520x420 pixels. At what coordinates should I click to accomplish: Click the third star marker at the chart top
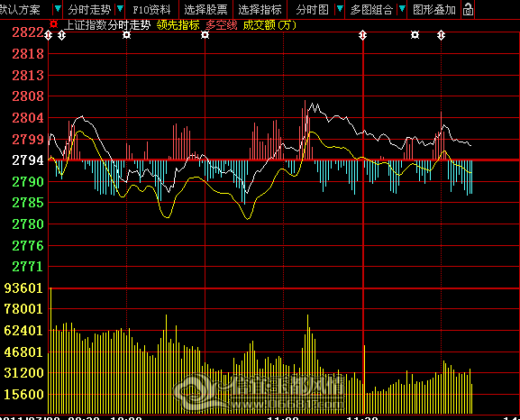127,35
